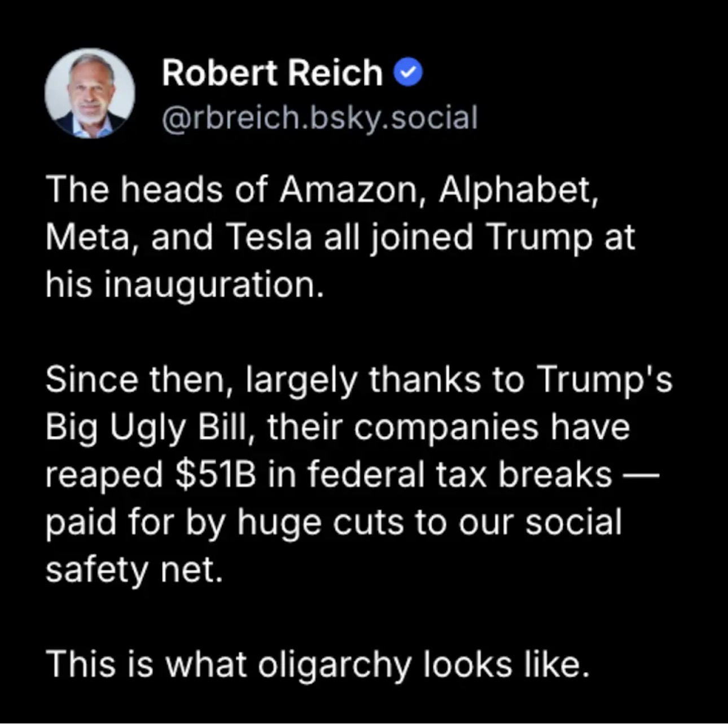Click the word "Trump's" in the second paragraph
728x724 pixels.
click(604, 379)
